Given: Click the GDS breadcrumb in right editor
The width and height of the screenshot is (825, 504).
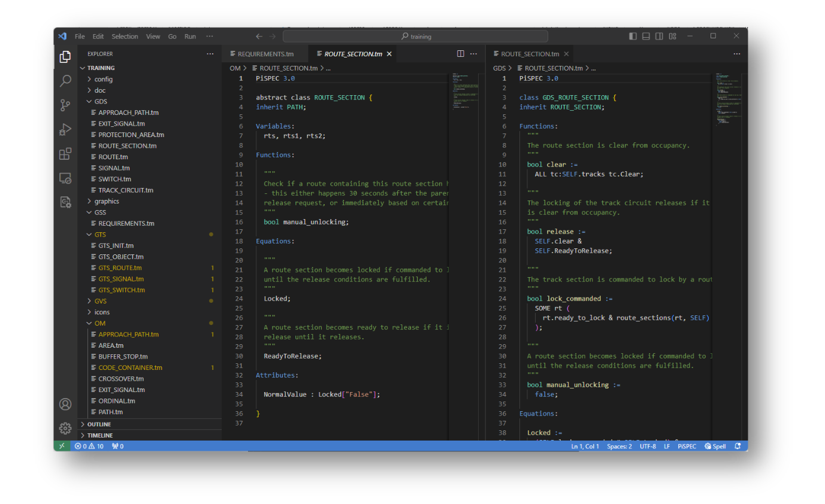Looking at the screenshot, I should pyautogui.click(x=499, y=68).
